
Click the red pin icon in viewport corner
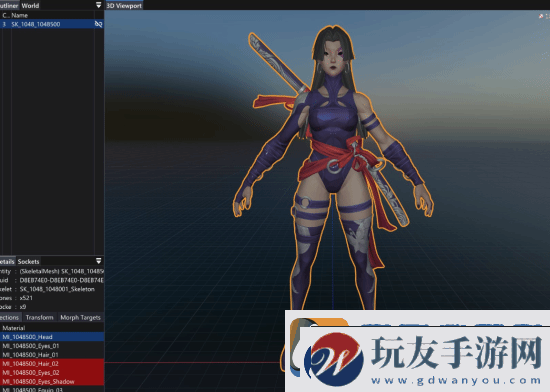pos(541,16)
